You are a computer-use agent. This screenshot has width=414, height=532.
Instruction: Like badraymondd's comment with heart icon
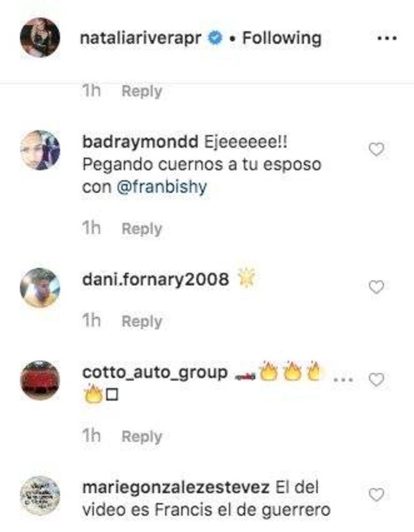[376, 150]
